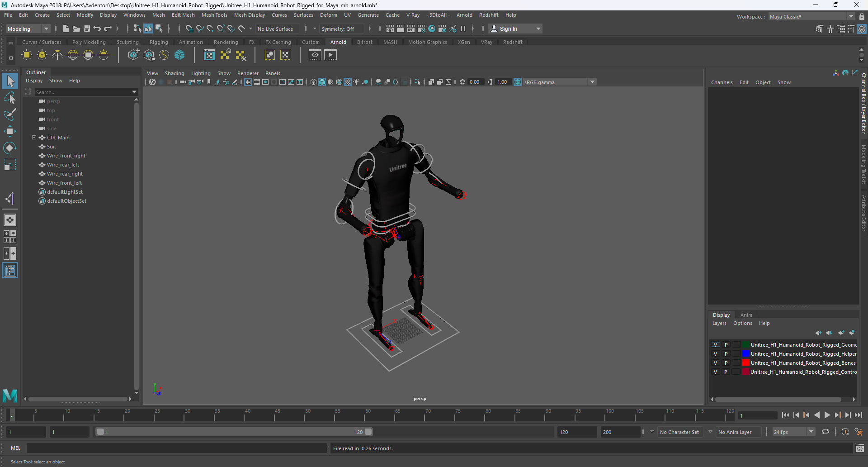Toggle Auto Keyframe button
The width and height of the screenshot is (868, 467).
(845, 432)
